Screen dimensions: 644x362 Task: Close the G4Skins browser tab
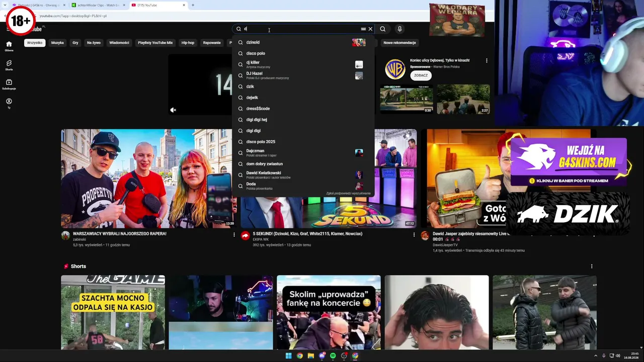[64, 5]
